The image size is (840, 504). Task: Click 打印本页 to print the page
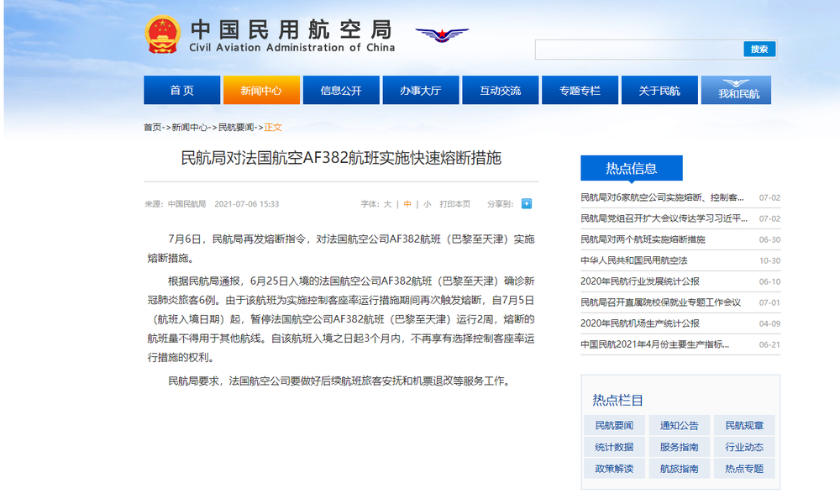[x=455, y=204]
